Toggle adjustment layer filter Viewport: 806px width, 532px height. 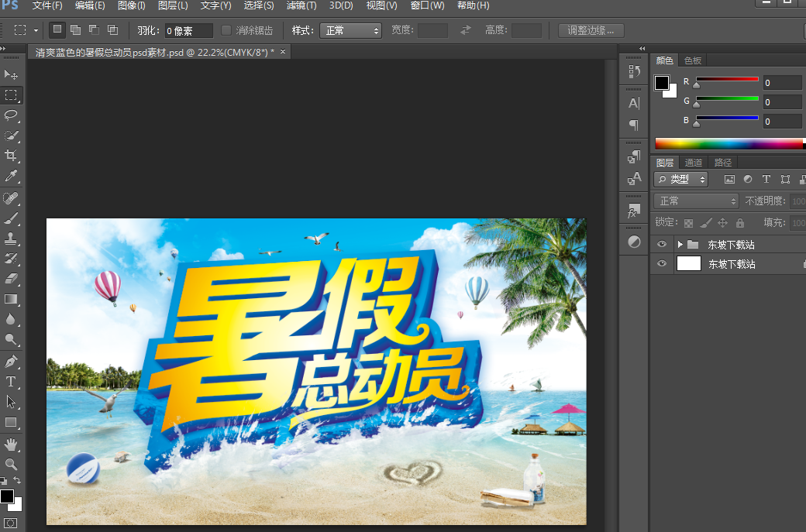748,179
